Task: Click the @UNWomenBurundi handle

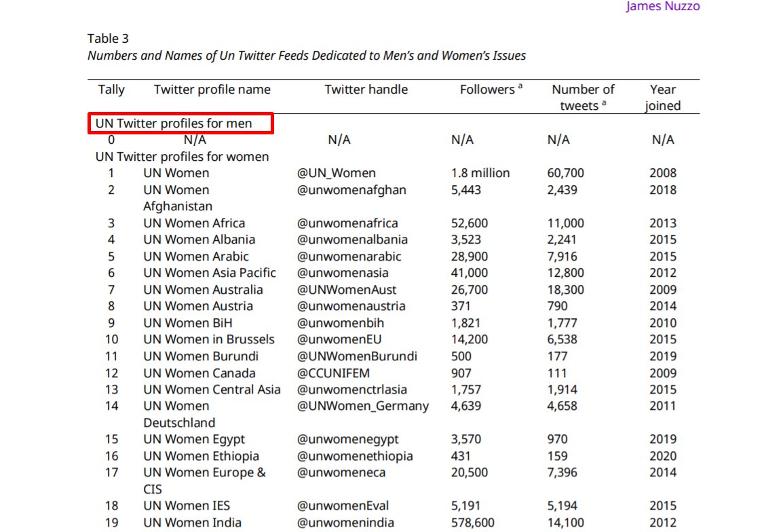Action: coord(357,357)
